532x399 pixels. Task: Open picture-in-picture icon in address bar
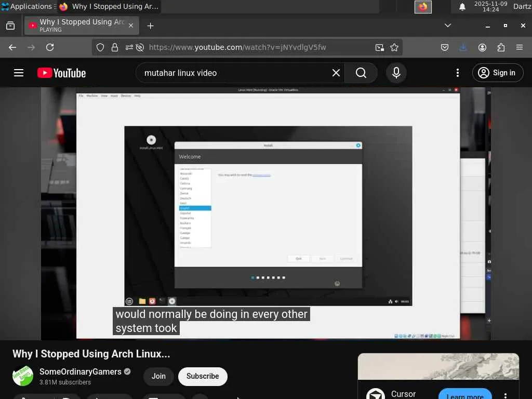pos(380,47)
